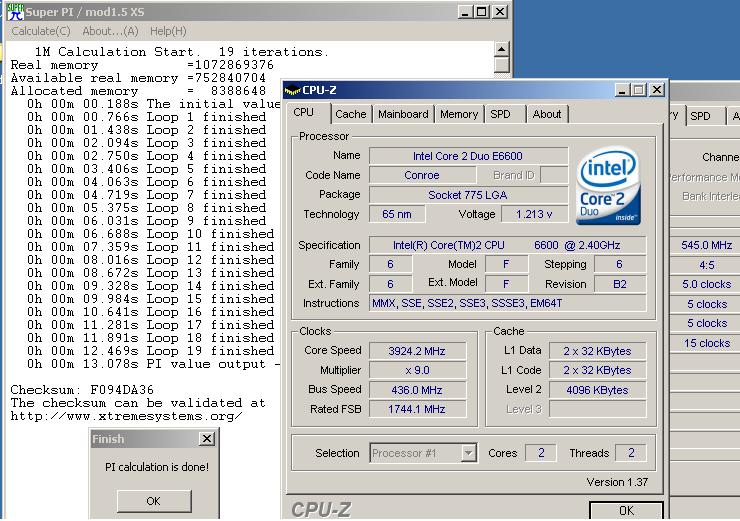Click the Version 1.37 label
Screen dimensions: 740x521
(617, 482)
